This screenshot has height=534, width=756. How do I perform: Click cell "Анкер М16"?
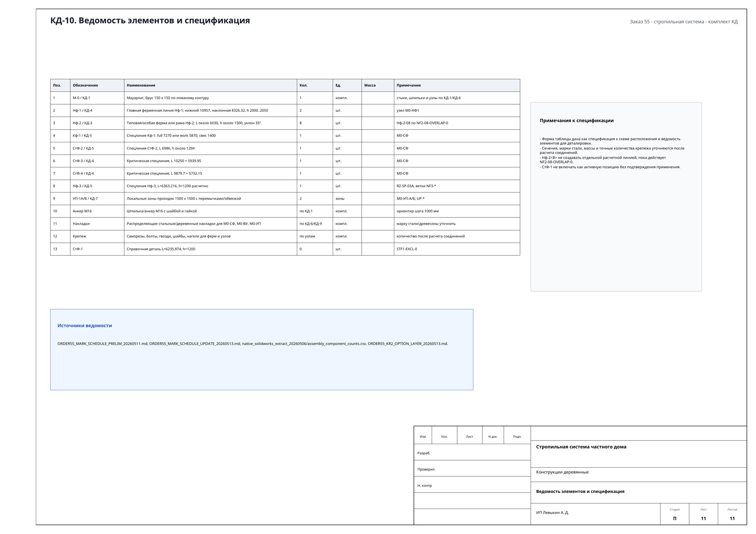(97, 212)
